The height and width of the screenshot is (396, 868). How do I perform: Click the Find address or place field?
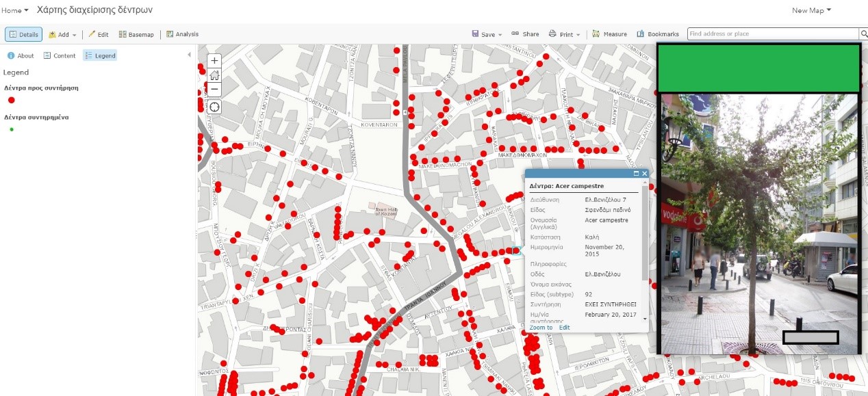click(773, 34)
